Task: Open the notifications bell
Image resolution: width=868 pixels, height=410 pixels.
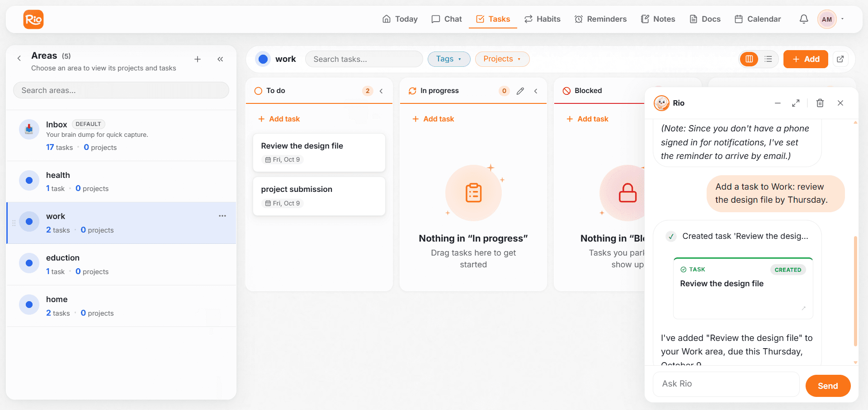Action: pyautogui.click(x=804, y=19)
